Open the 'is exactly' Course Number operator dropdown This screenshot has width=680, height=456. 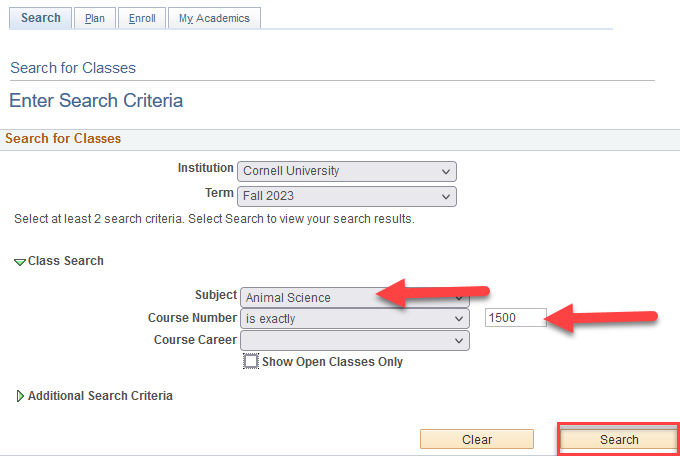click(354, 319)
